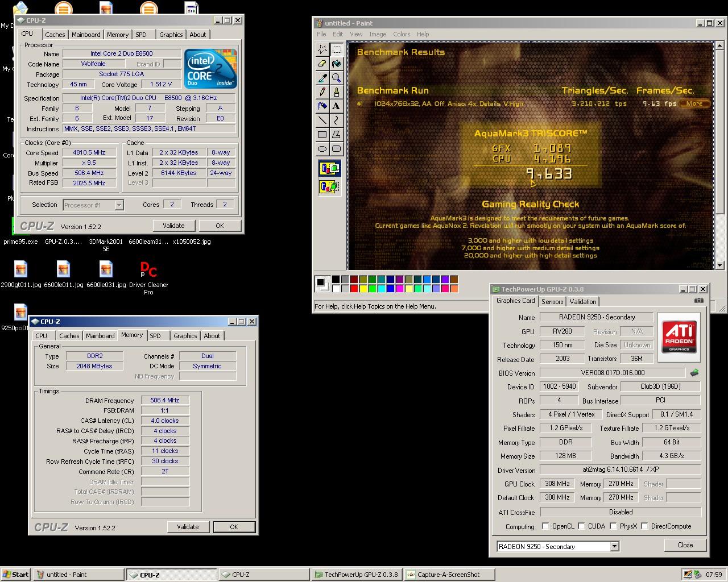
Task: Toggle the PhysX checkbox
Action: pyautogui.click(x=614, y=526)
